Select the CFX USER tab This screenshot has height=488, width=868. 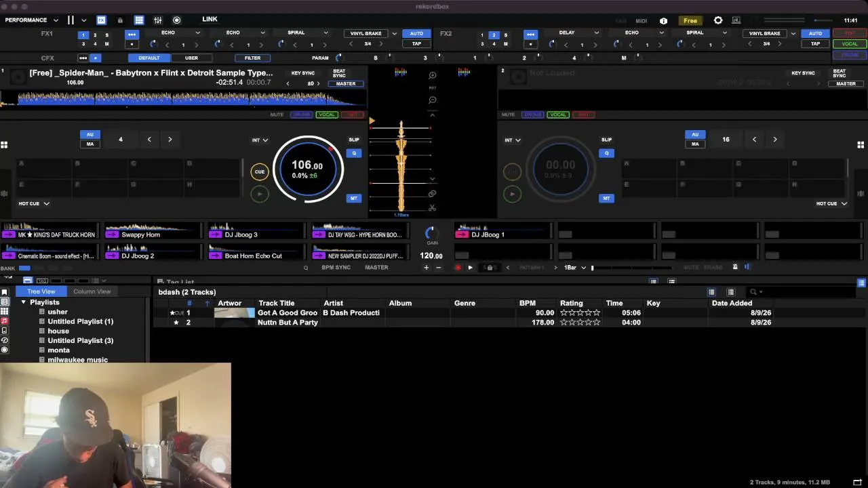coord(191,58)
